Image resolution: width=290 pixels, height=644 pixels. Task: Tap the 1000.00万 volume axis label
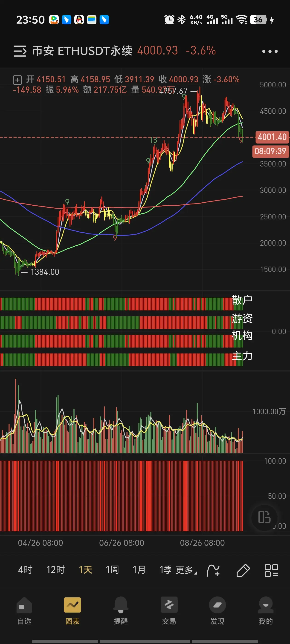click(x=269, y=411)
